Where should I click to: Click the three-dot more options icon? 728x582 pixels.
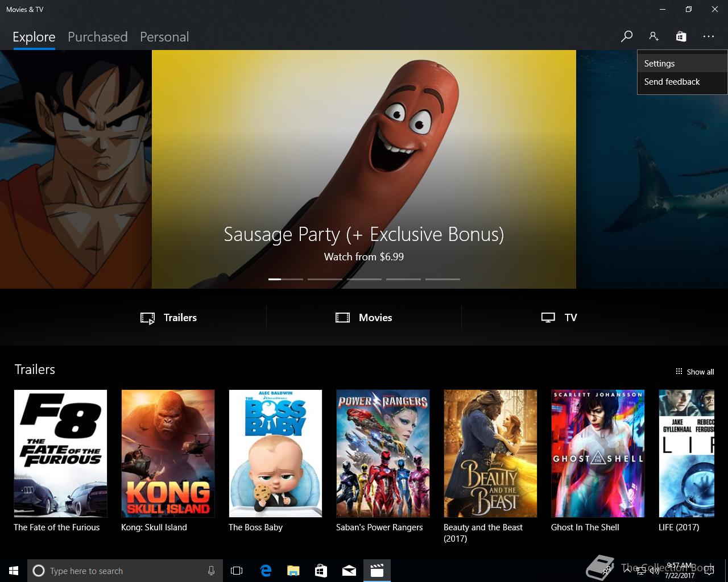point(708,36)
